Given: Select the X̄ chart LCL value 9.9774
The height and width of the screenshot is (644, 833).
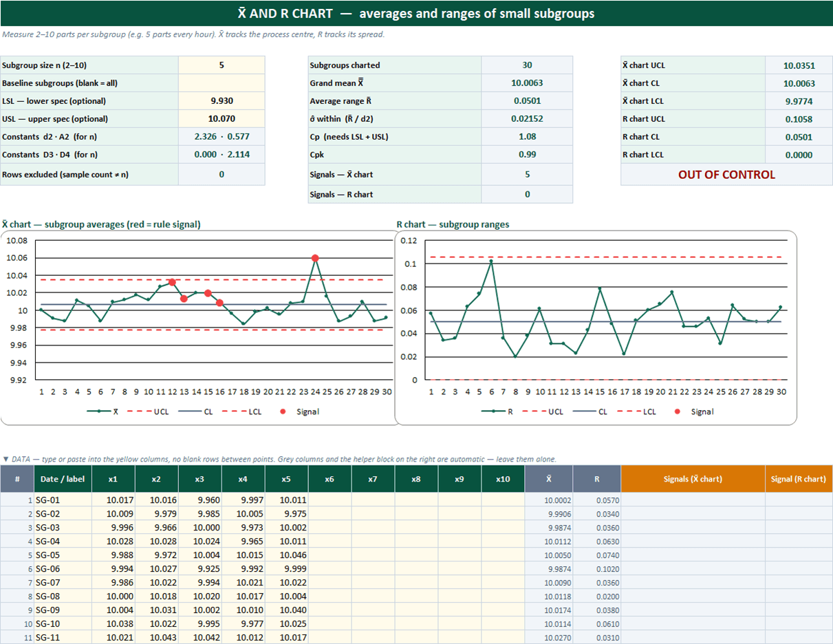Looking at the screenshot, I should click(x=799, y=101).
